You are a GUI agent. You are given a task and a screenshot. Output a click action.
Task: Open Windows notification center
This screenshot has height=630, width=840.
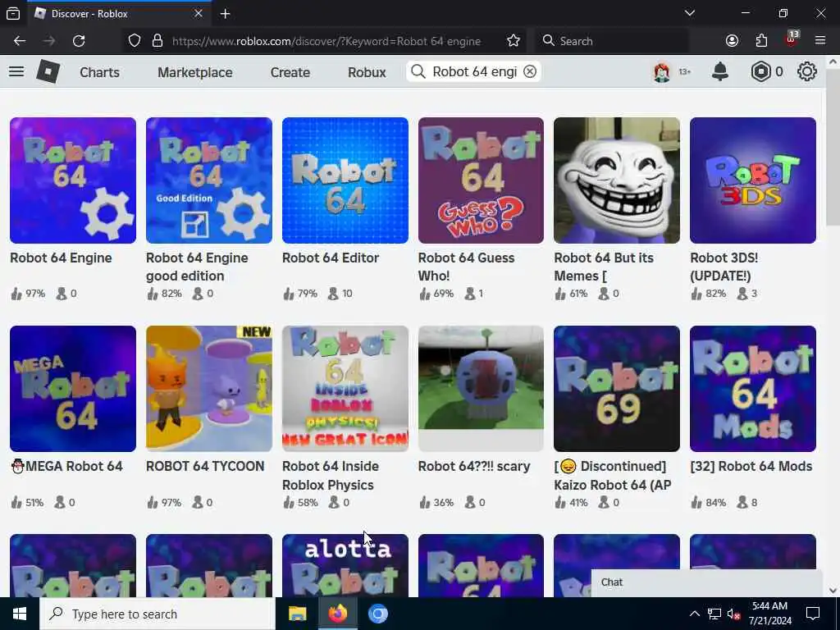tap(813, 614)
